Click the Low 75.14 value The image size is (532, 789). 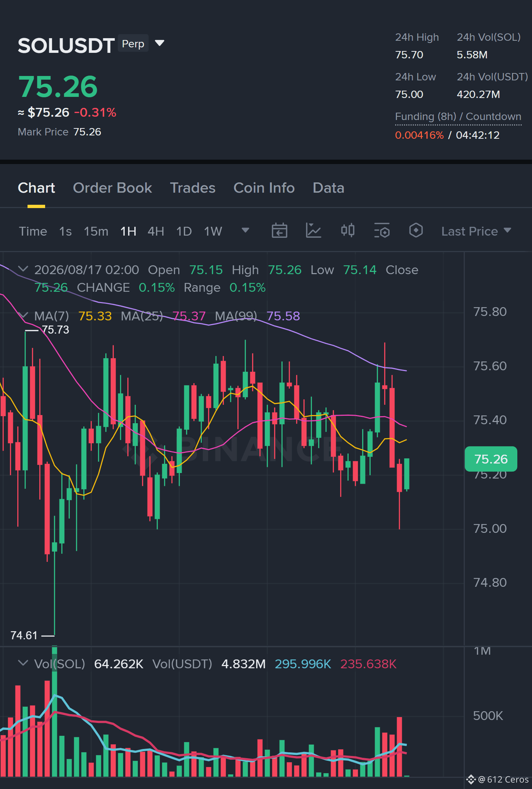pyautogui.click(x=360, y=270)
